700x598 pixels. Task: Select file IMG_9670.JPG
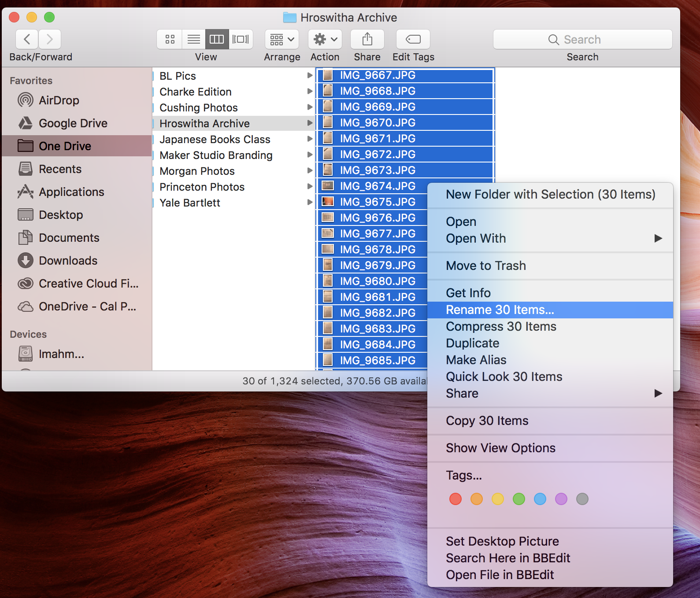(x=405, y=122)
